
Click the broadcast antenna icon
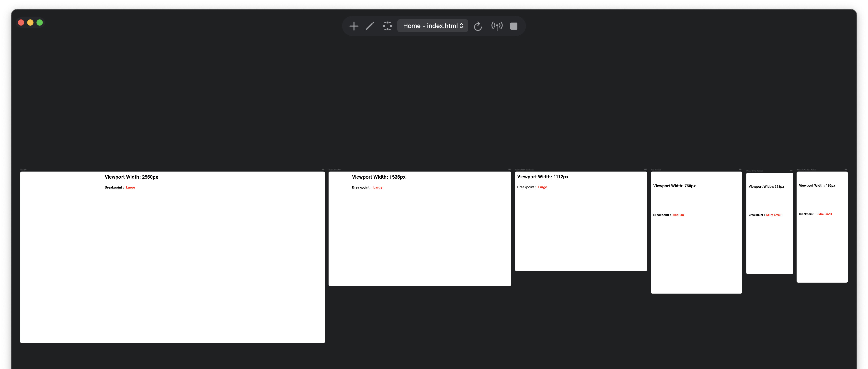(x=497, y=26)
